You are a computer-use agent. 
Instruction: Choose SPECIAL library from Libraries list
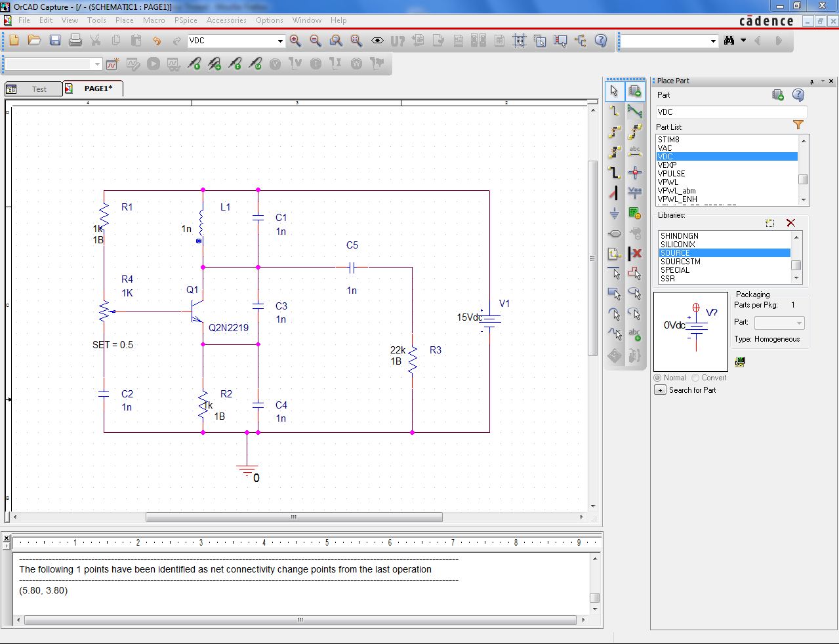[675, 270]
